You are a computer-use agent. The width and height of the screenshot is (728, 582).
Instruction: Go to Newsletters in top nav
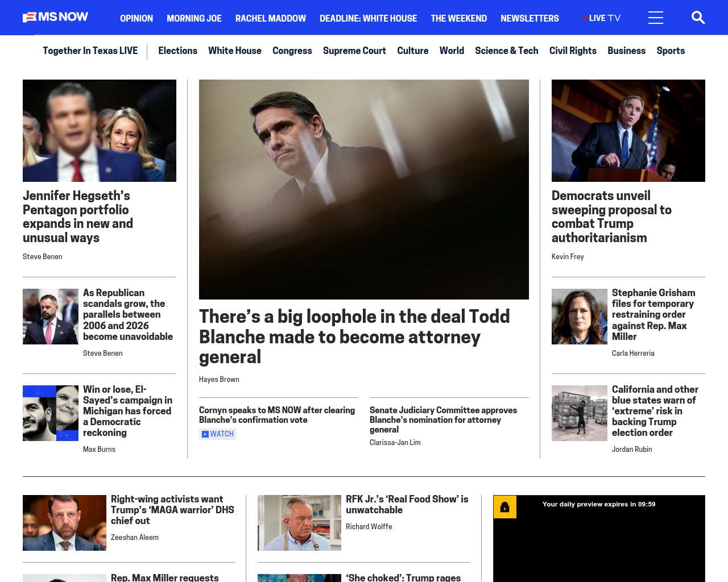point(530,18)
